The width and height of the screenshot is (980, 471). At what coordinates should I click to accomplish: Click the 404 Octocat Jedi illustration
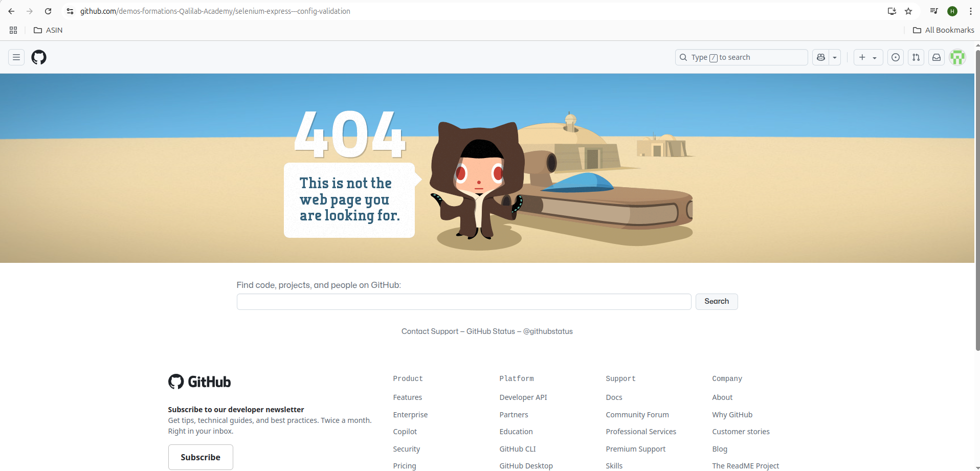pos(477,182)
